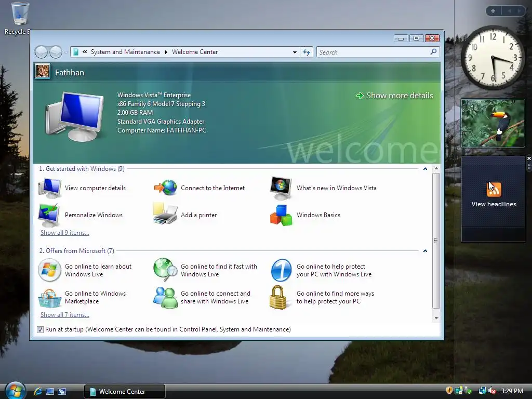This screenshot has height=399, width=532.
Task: Click Welcome Center breadcrumb
Action: 195,52
